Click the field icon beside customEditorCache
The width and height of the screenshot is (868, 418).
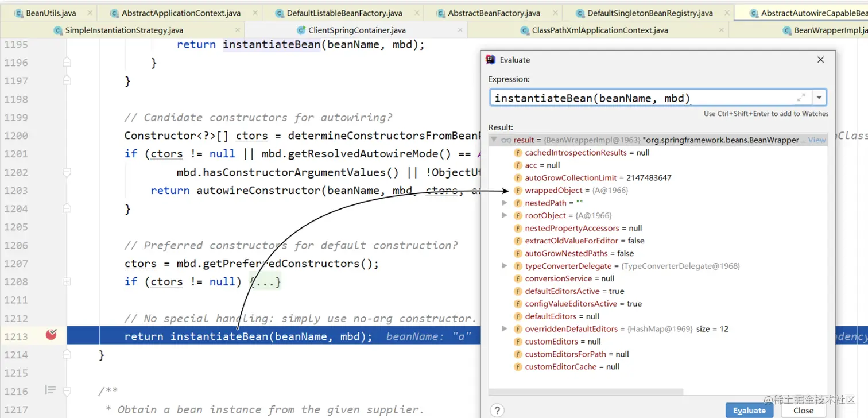[x=518, y=367]
